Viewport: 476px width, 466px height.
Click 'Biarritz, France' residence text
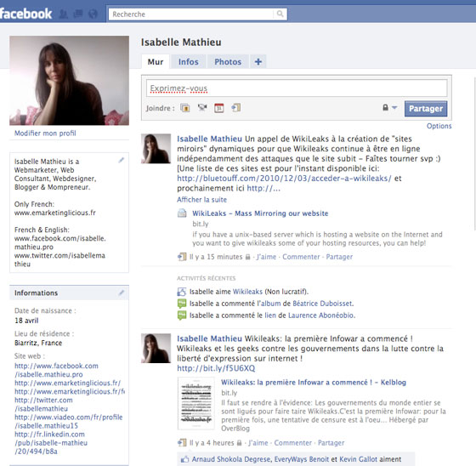[38, 343]
